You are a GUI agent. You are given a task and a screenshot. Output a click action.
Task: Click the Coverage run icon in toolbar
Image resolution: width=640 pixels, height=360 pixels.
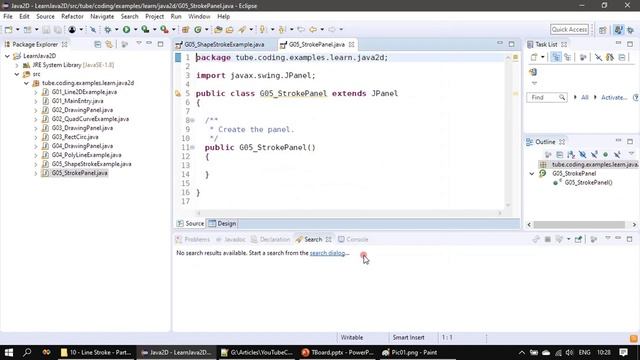pos(145,29)
